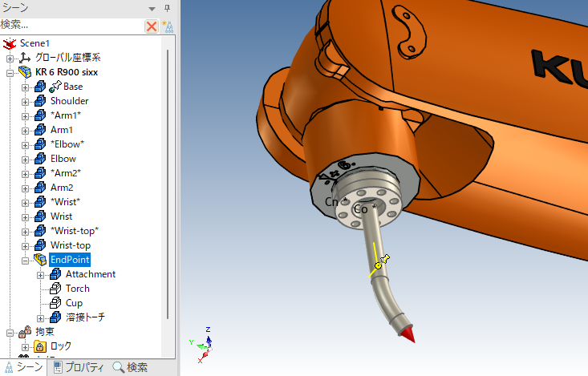Pin the scene panel with pushpin icon

[x=167, y=8]
